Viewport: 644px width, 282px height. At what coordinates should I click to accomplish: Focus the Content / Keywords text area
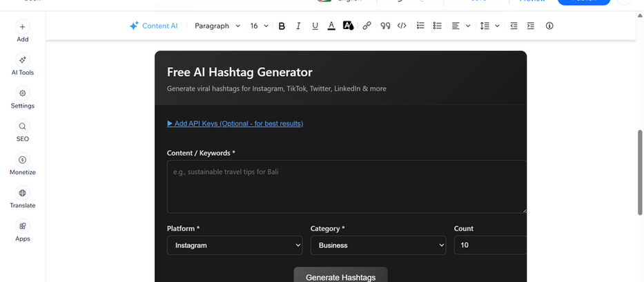click(347, 187)
